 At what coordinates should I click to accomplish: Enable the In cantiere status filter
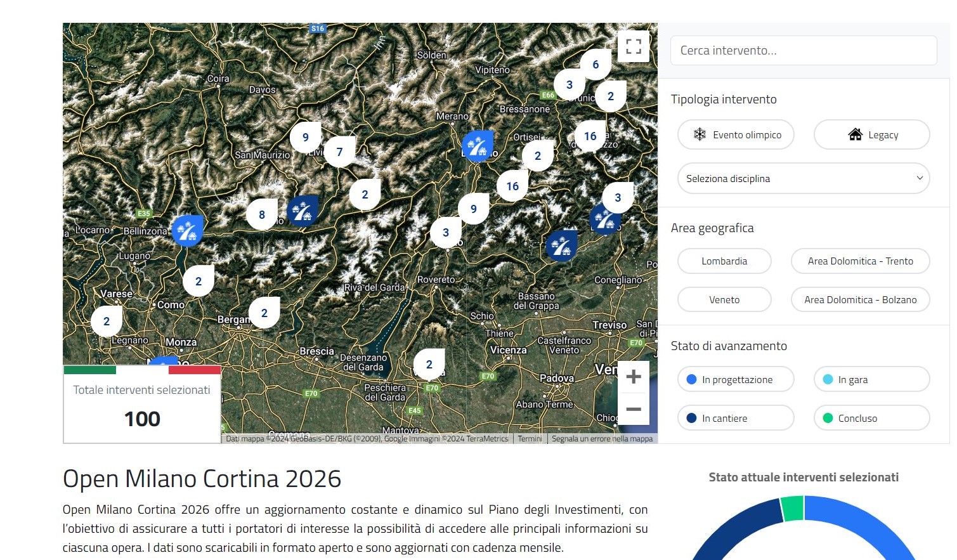pos(736,418)
